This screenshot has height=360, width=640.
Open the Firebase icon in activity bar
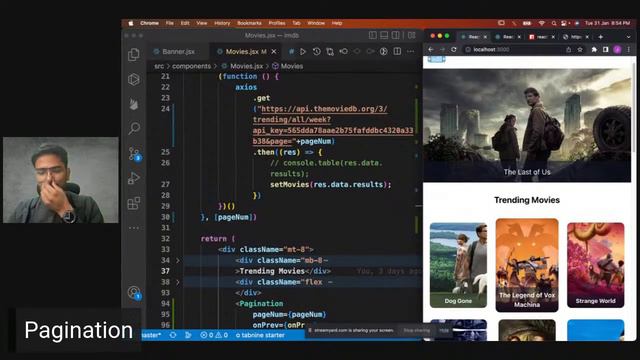click(134, 104)
